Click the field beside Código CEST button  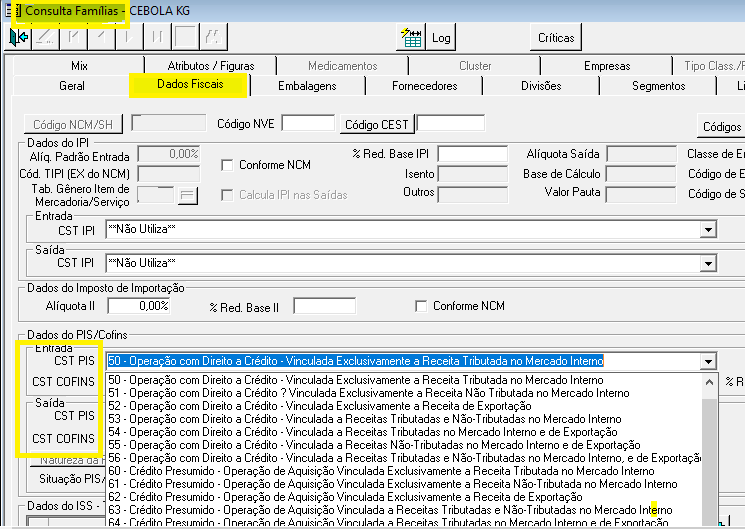(x=450, y=124)
